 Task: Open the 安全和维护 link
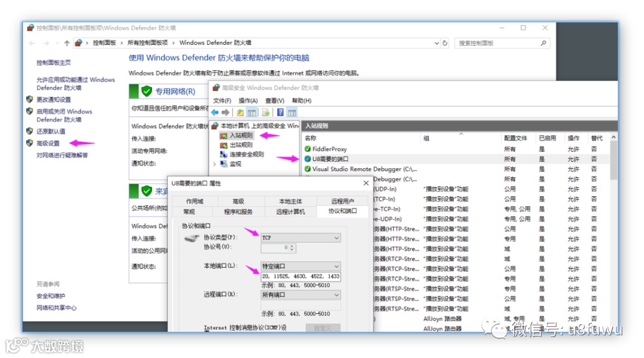pyautogui.click(x=51, y=296)
